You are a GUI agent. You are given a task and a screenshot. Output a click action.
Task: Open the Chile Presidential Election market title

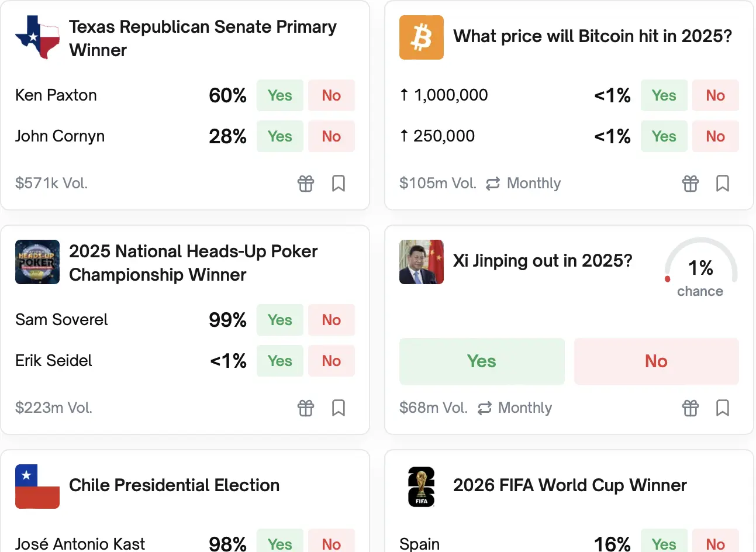point(174,485)
